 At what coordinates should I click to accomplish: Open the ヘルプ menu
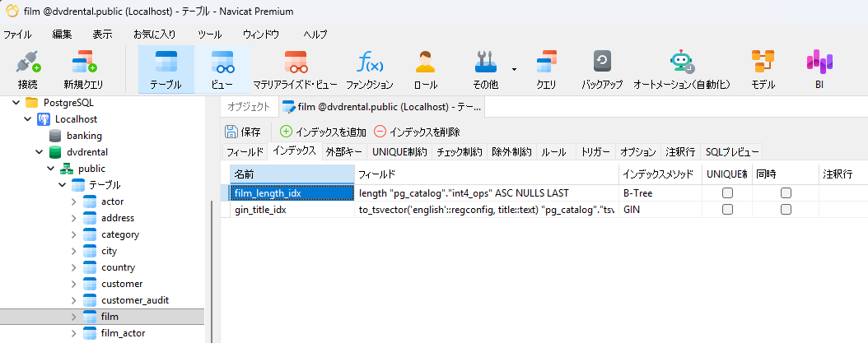(x=315, y=35)
